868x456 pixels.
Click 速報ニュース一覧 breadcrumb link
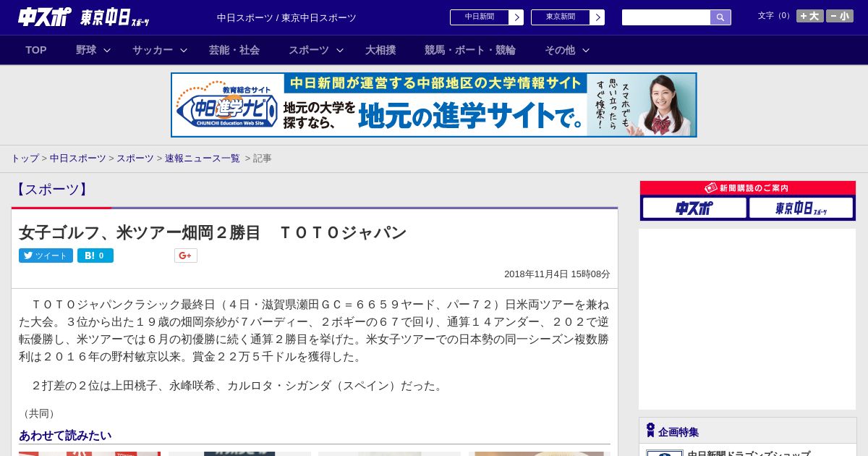click(x=203, y=158)
